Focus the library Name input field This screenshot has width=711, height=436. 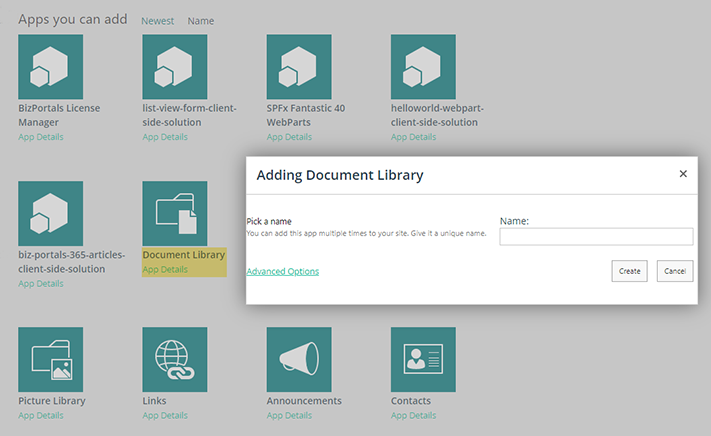[596, 237]
